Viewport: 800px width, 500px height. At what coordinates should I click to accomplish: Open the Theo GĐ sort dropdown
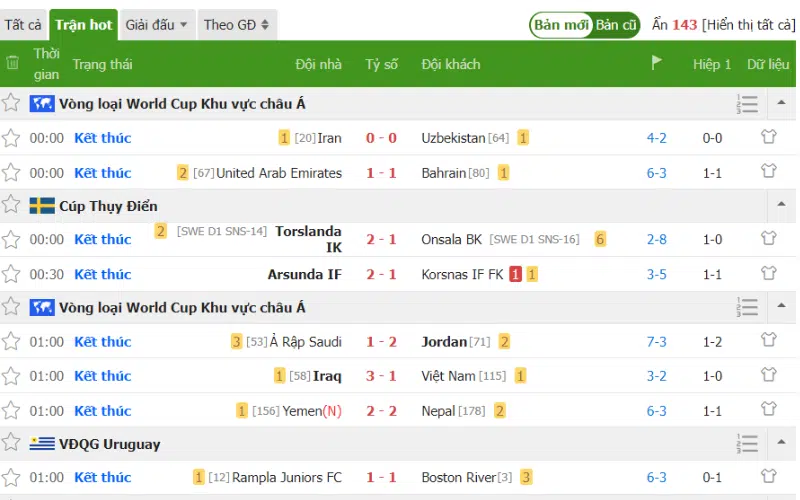coord(237,24)
